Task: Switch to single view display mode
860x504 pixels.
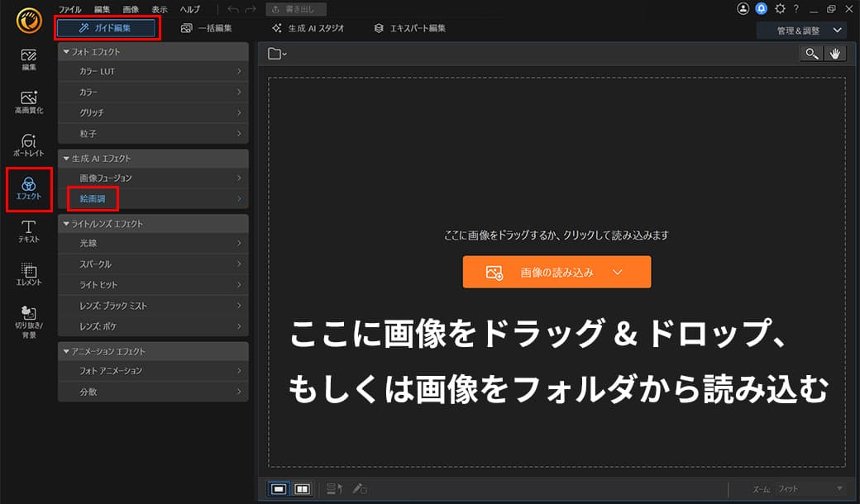Action: pos(279,488)
